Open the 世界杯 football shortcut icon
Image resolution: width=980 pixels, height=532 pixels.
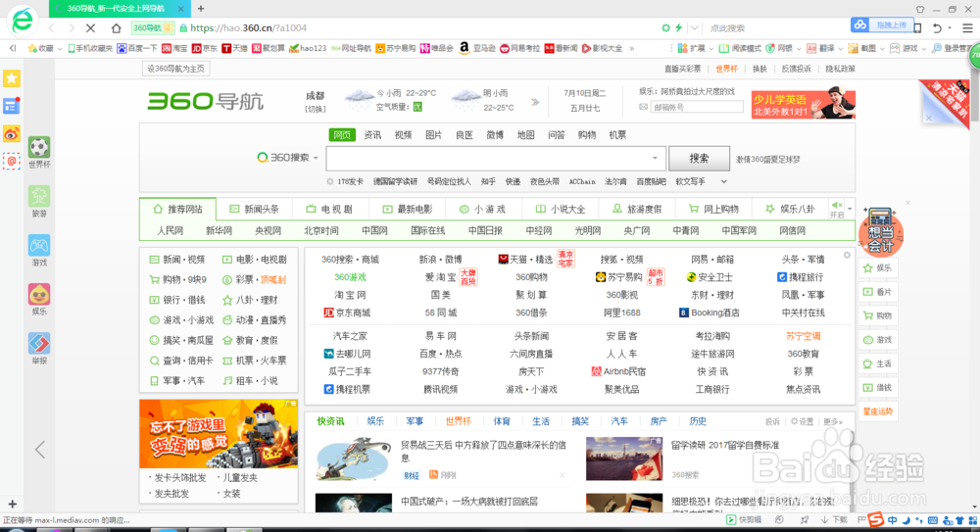(x=39, y=148)
